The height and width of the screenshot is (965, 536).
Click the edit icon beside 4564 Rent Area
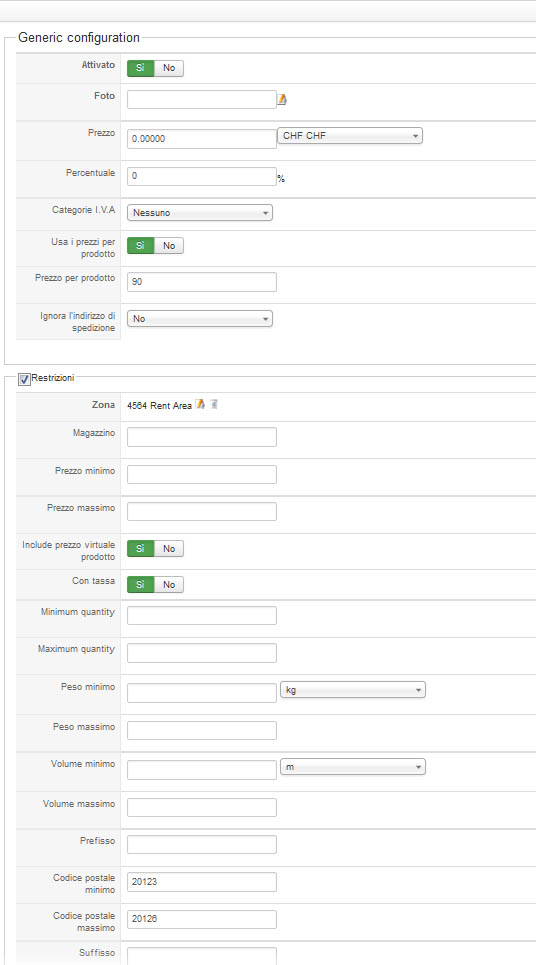click(200, 404)
